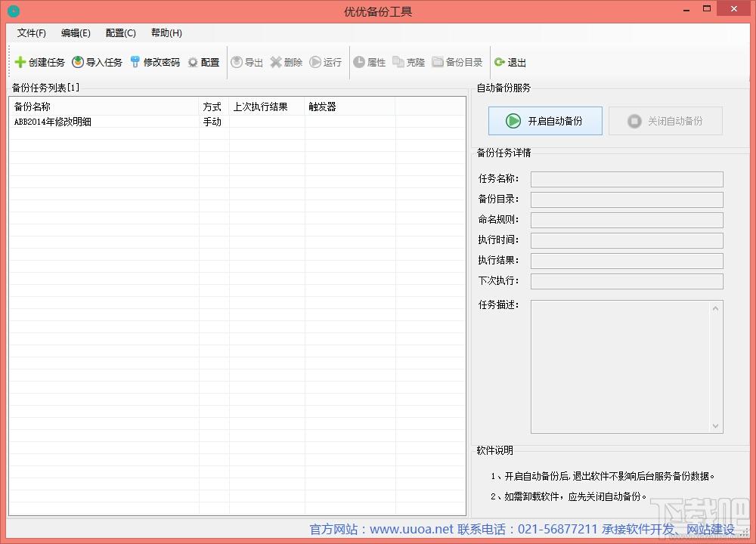Click the 方式 column header
The height and width of the screenshot is (544, 756).
pos(214,107)
